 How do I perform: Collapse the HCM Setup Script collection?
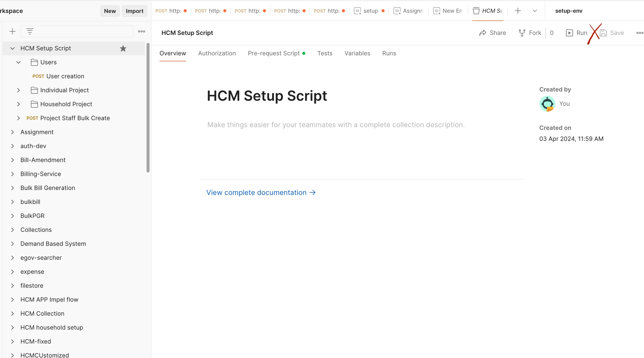click(12, 48)
